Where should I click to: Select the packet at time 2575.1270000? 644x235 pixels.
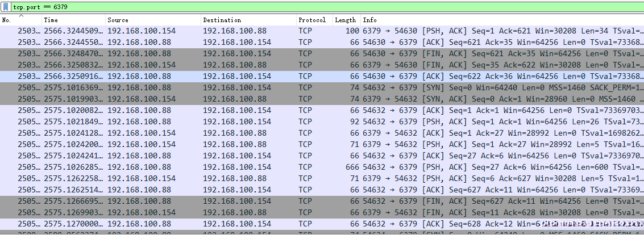tap(322, 224)
